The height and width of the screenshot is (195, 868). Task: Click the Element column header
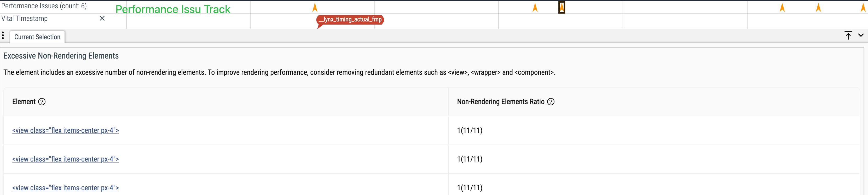(24, 102)
